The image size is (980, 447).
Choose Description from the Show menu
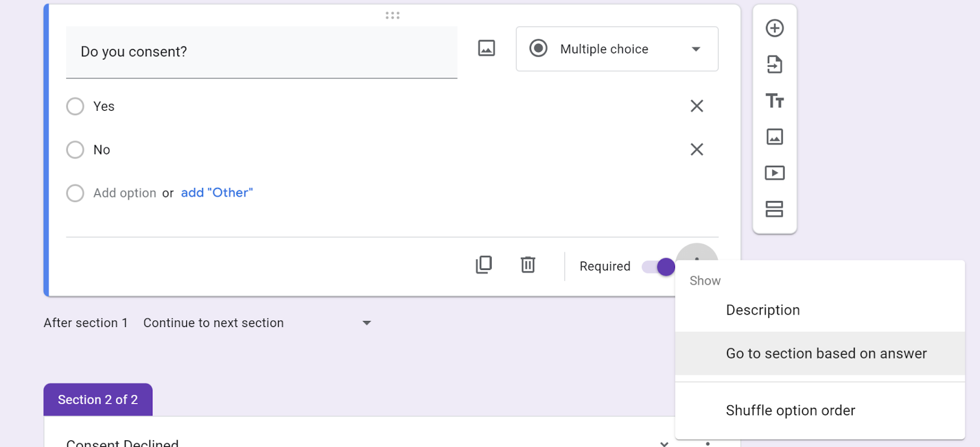(763, 310)
